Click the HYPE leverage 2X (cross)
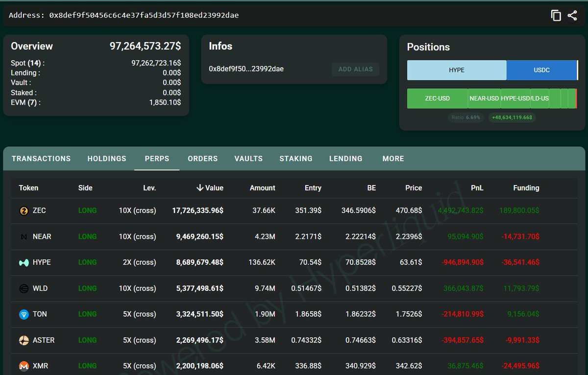 [140, 262]
